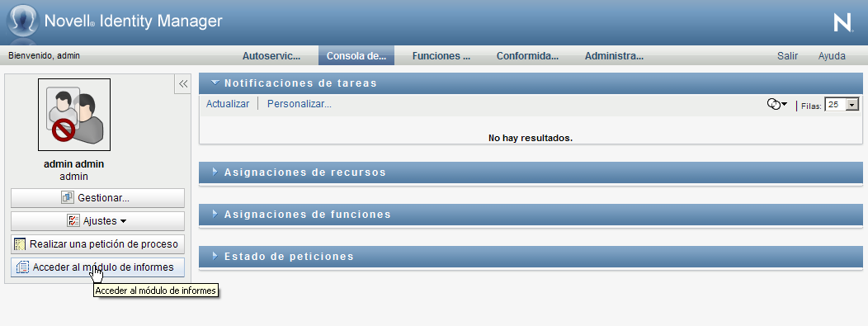Screen dimensions: 868x326
Task: Expand the Asignaciones de recursos section
Action: point(215,172)
